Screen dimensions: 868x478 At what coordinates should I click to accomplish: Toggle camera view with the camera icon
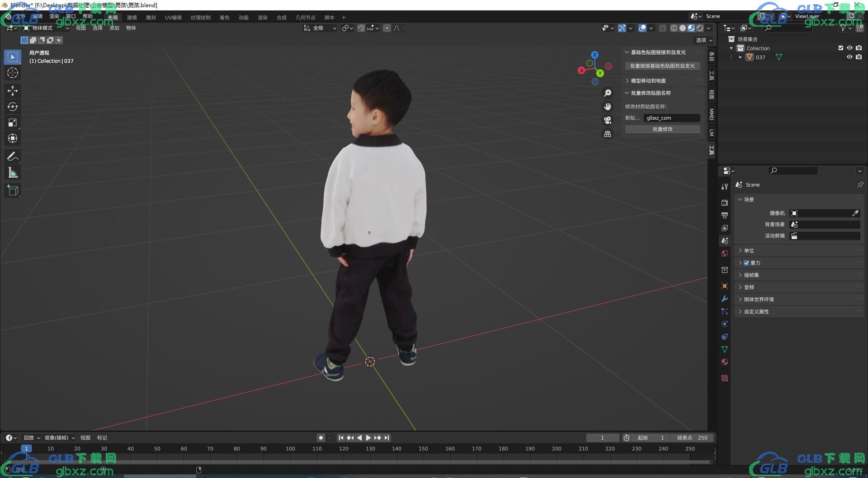(608, 120)
